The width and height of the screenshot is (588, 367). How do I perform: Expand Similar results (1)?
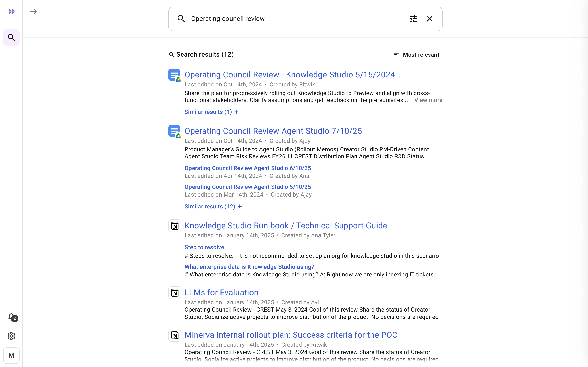pos(211,112)
